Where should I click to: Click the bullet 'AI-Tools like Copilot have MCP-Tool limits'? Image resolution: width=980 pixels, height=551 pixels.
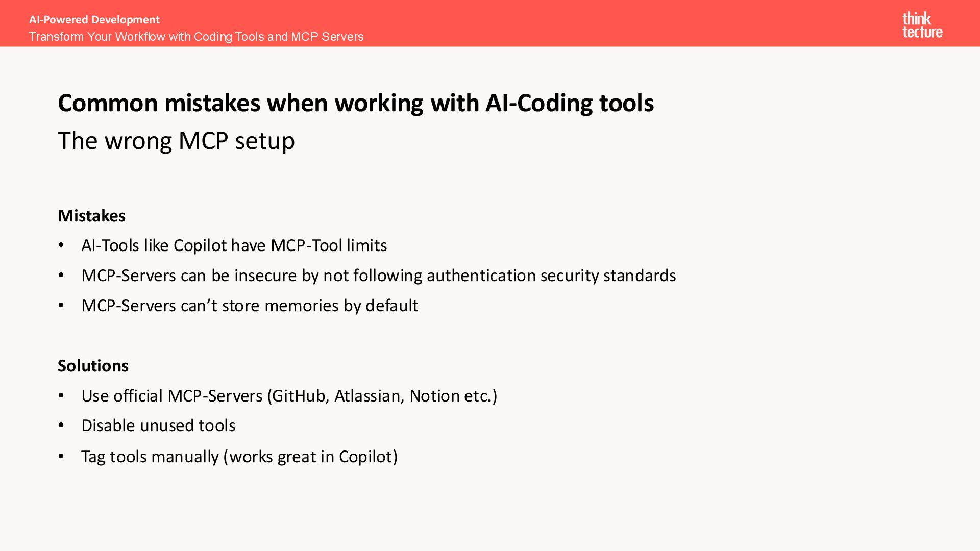(234, 245)
